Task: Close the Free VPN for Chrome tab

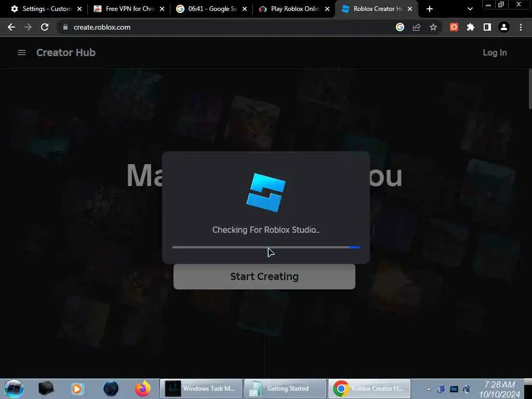Action: (162, 9)
